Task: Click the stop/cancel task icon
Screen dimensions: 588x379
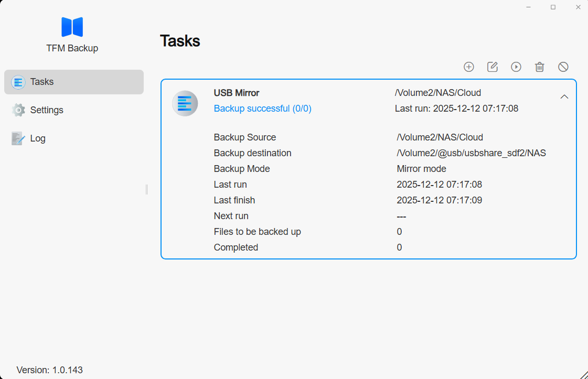Action: (x=563, y=67)
